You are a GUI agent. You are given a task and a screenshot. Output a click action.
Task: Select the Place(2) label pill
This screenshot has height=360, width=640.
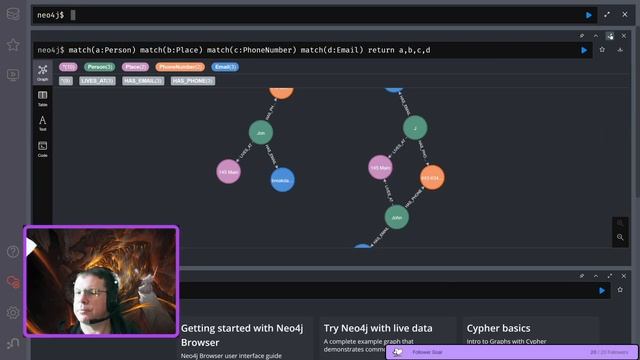pyautogui.click(x=136, y=67)
